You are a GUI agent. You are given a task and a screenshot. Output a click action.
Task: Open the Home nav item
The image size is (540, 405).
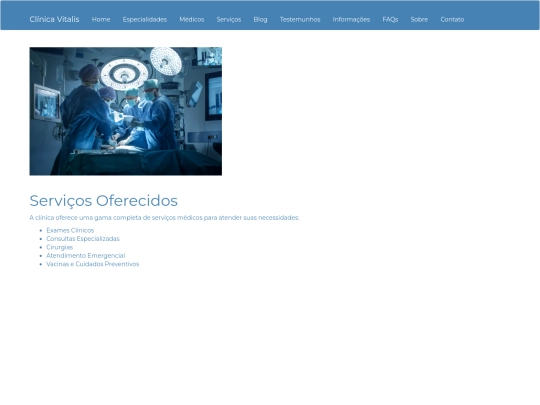101,20
